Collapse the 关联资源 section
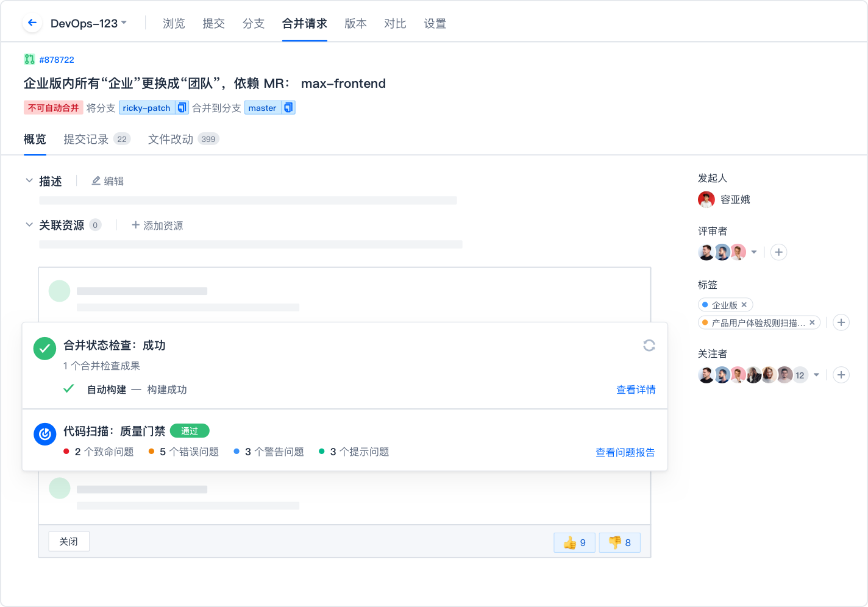The width and height of the screenshot is (868, 607). click(x=29, y=225)
